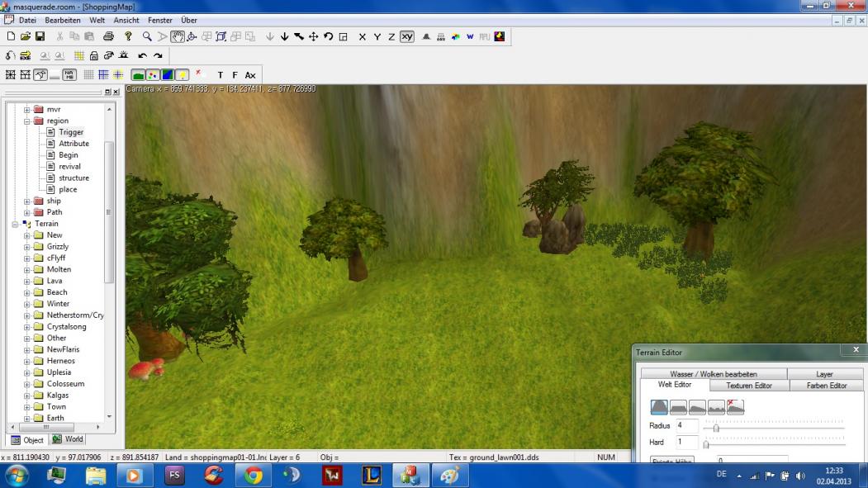Select the magnifier zoom tool
Viewport: 868px width, 488px height.
(147, 36)
